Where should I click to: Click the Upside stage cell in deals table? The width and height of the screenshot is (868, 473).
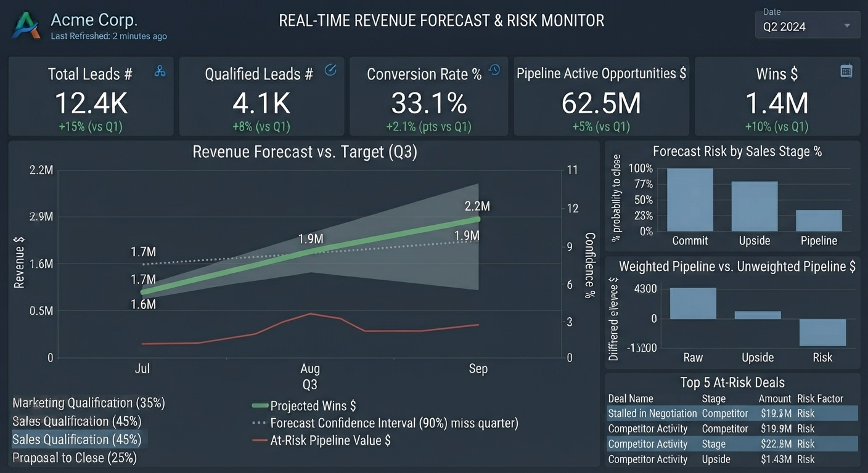(x=716, y=459)
